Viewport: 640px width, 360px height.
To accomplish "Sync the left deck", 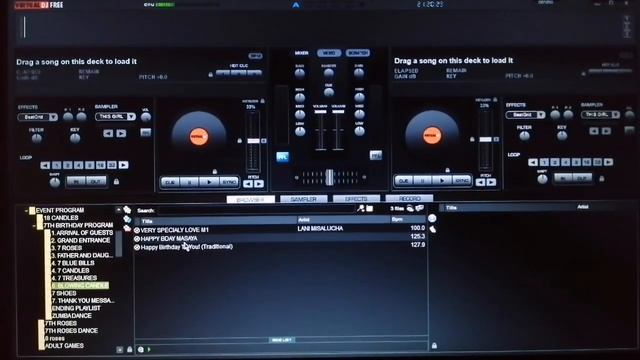I will 229,182.
